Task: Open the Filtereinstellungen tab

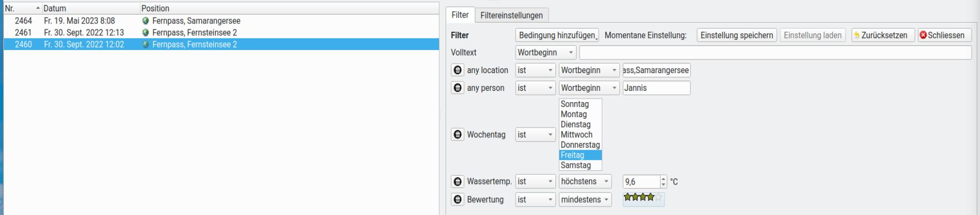Action: click(511, 16)
